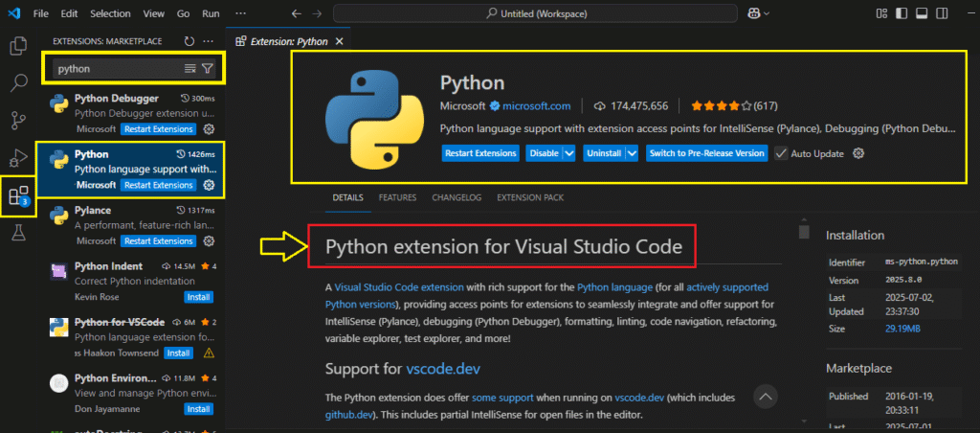Toggle the Auto Update checkbox
Screen dimensions: 980x433
click(781, 153)
